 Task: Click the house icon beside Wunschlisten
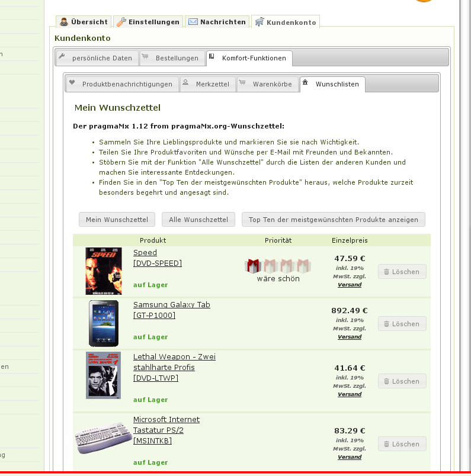point(305,83)
